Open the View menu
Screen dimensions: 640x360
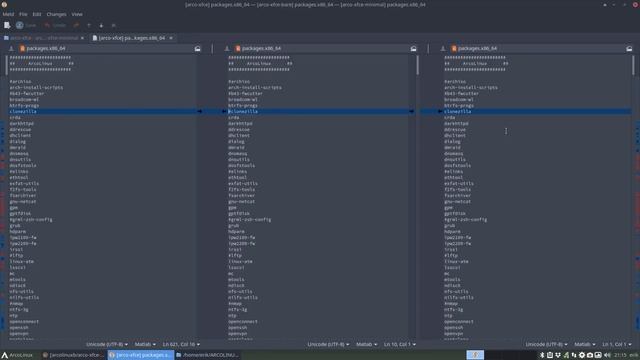click(77, 14)
